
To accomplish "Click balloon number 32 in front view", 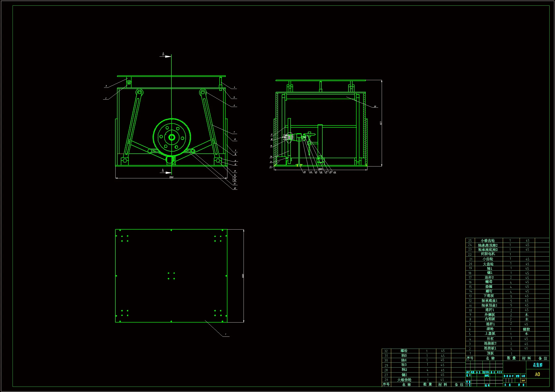I will [235, 188].
